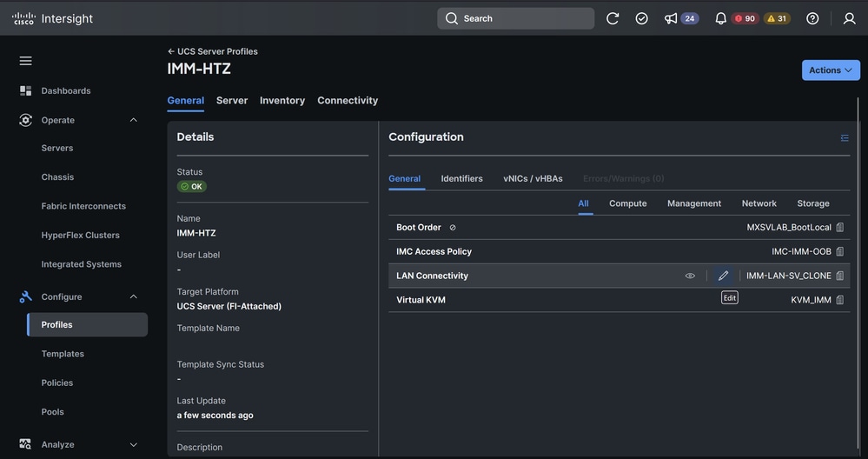
Task: Click the KVM_IMM policy name
Action: (x=811, y=300)
